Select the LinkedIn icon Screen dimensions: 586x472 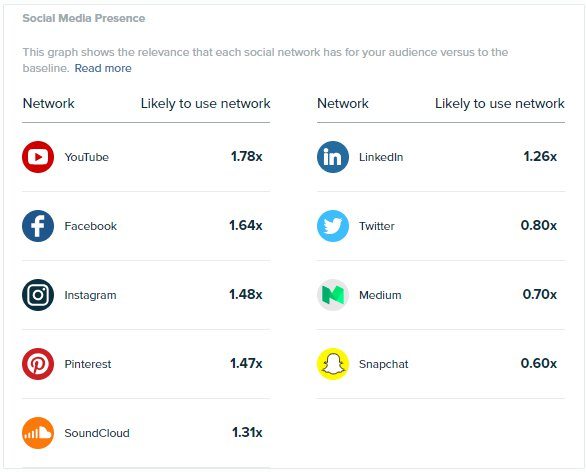[x=333, y=157]
